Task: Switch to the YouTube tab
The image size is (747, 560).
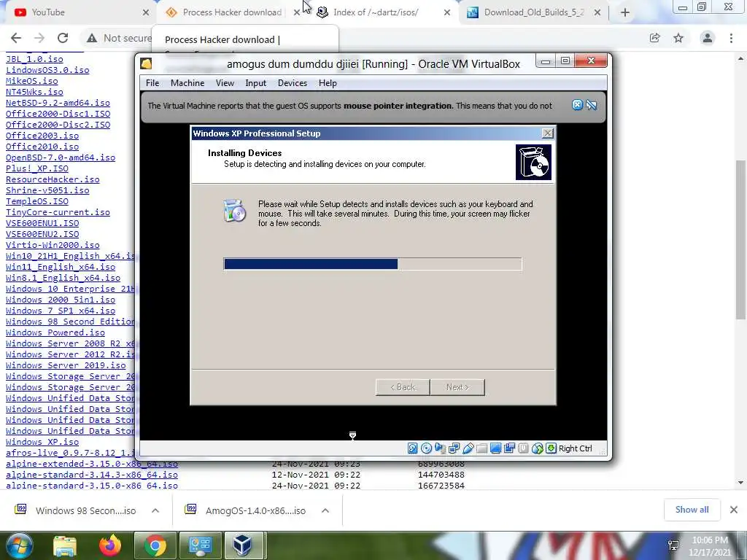Action: point(76,12)
